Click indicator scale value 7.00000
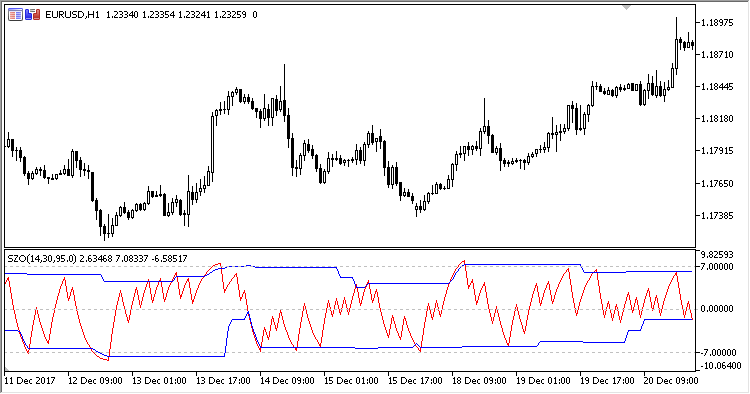 pyautogui.click(x=717, y=266)
